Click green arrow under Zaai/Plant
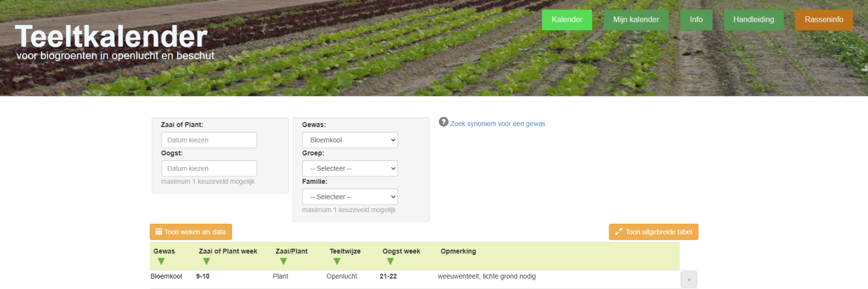 (x=284, y=261)
